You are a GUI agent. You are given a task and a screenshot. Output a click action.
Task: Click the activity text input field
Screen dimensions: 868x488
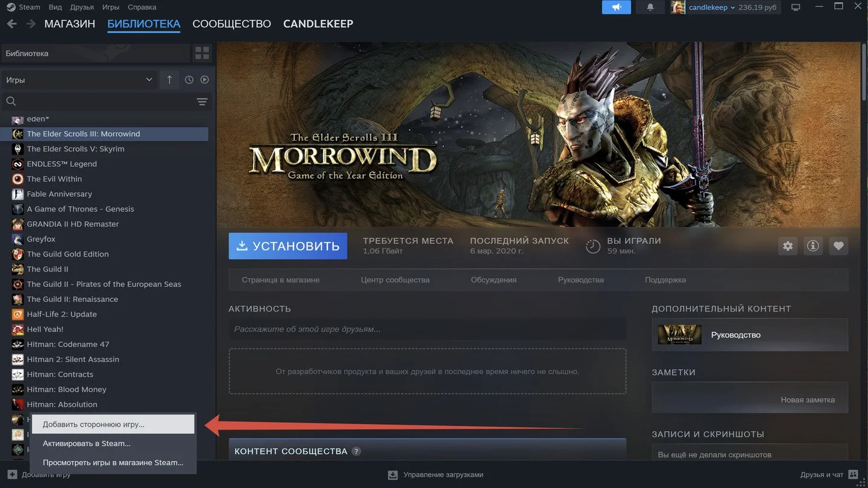point(427,330)
